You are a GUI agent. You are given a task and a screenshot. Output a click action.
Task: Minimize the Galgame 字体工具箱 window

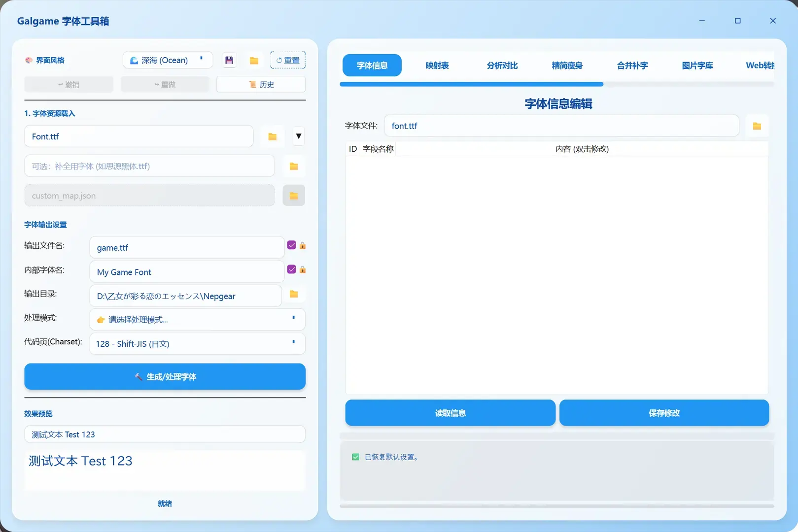(702, 21)
